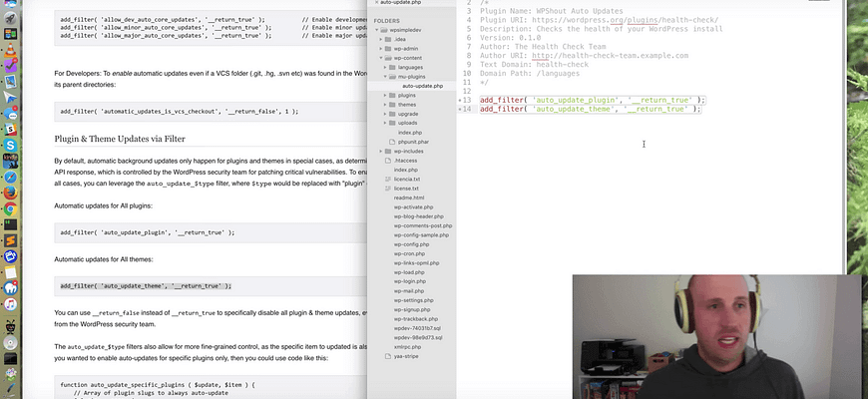Open Firefox from the dock

11,194
